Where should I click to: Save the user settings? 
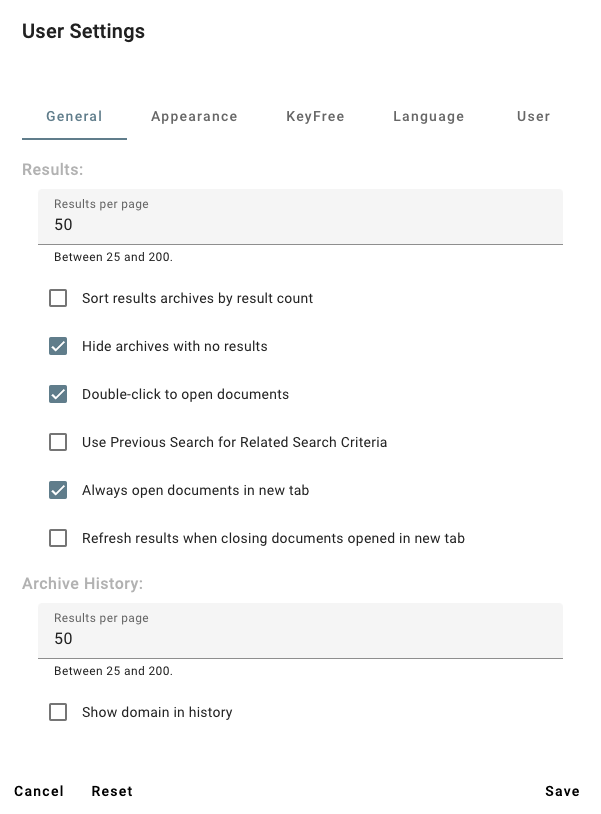(x=562, y=791)
